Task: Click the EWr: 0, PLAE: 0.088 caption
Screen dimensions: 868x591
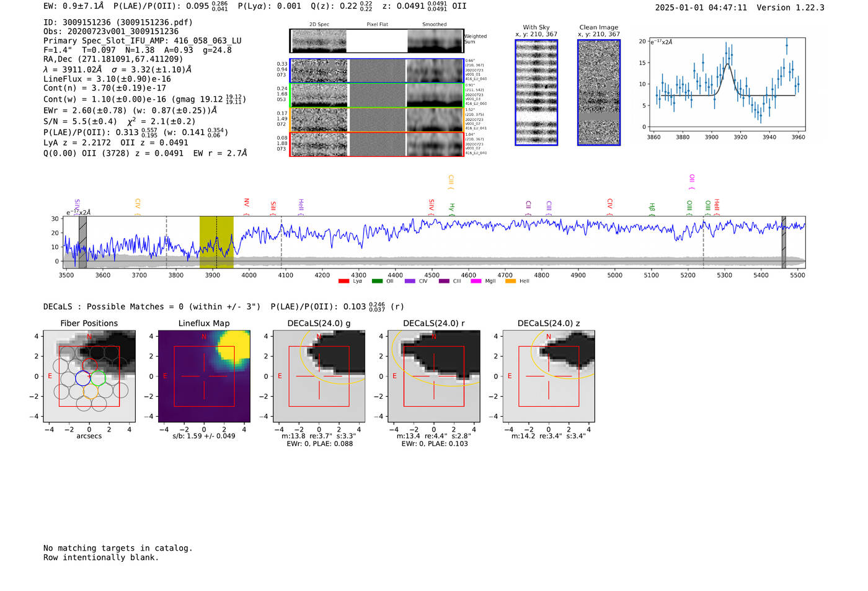Action: point(320,444)
